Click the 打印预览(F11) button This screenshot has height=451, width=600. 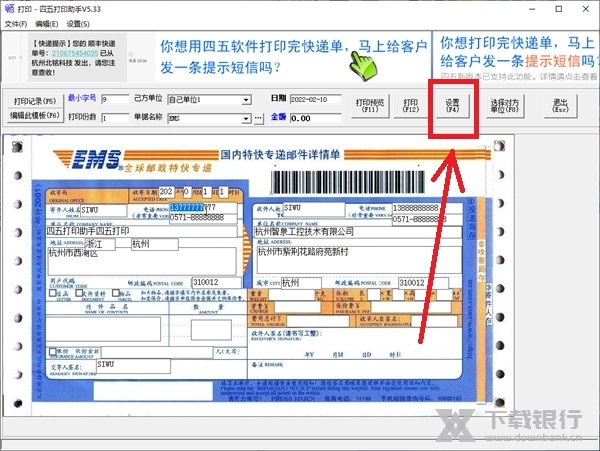(x=370, y=105)
